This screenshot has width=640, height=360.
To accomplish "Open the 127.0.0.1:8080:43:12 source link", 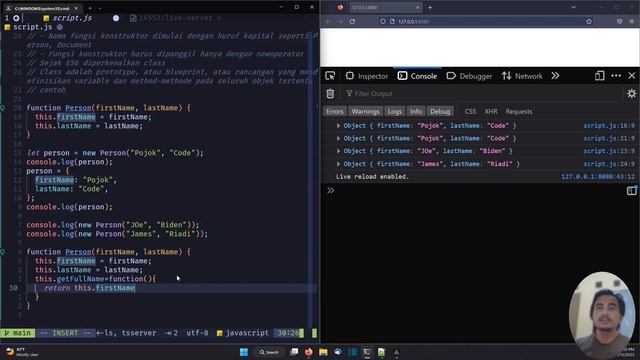I will point(598,177).
